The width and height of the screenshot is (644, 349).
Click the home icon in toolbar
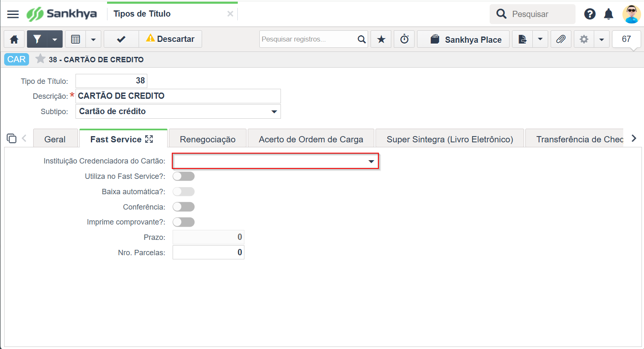[14, 39]
